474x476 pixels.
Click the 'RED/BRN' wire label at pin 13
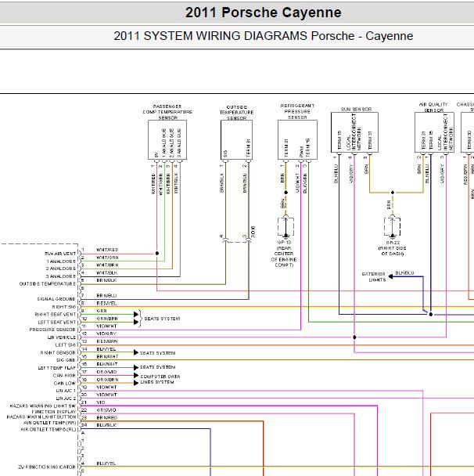pyautogui.click(x=107, y=341)
